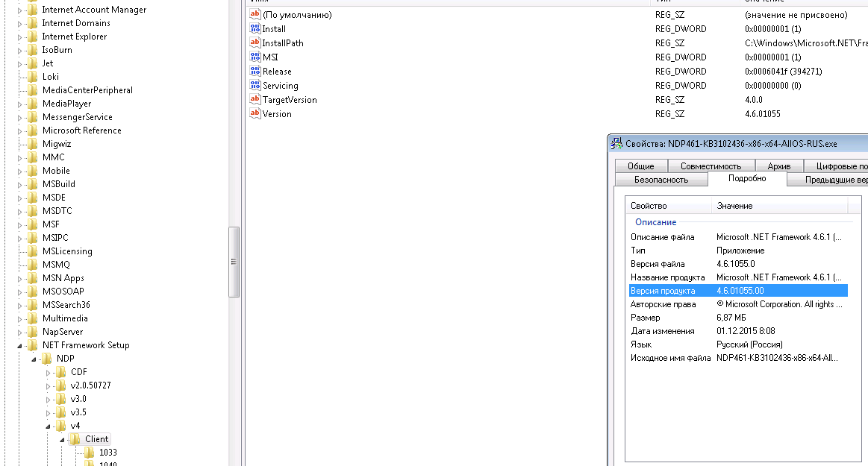Open the Совместимость tab
868x466 pixels.
click(x=711, y=166)
